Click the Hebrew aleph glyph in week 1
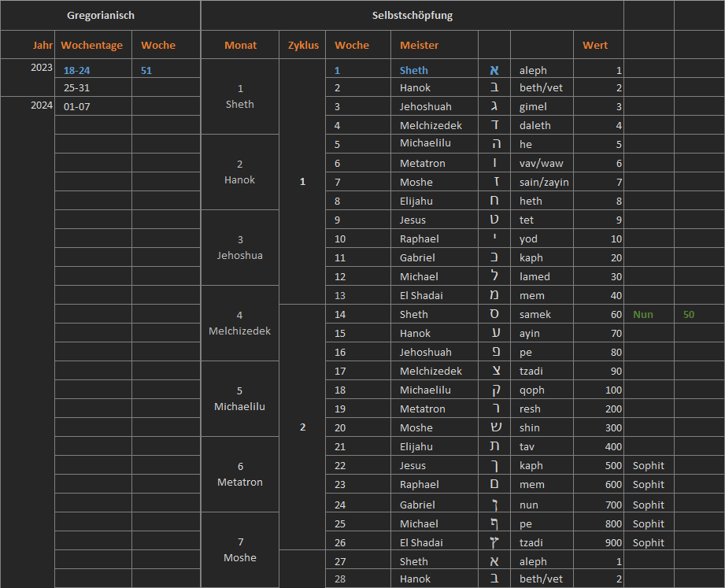Viewport: 725px width, 588px height. point(494,70)
